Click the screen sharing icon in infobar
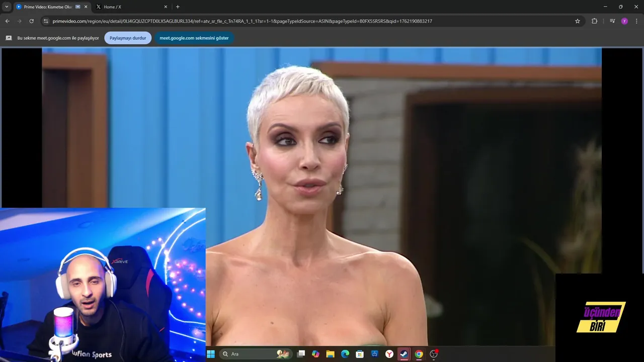Screen dimensions: 644x362 pyautogui.click(x=9, y=38)
